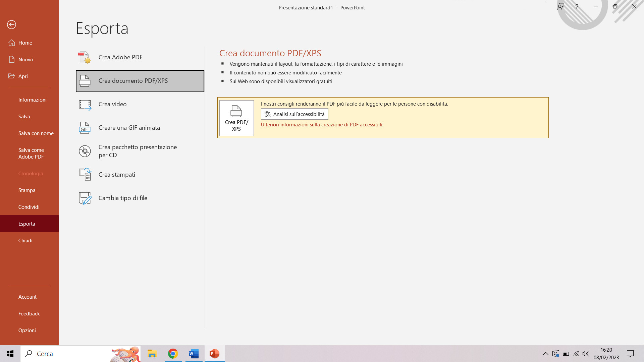Select Salva come Adobe PDF
Image resolution: width=644 pixels, height=362 pixels.
[31, 153]
